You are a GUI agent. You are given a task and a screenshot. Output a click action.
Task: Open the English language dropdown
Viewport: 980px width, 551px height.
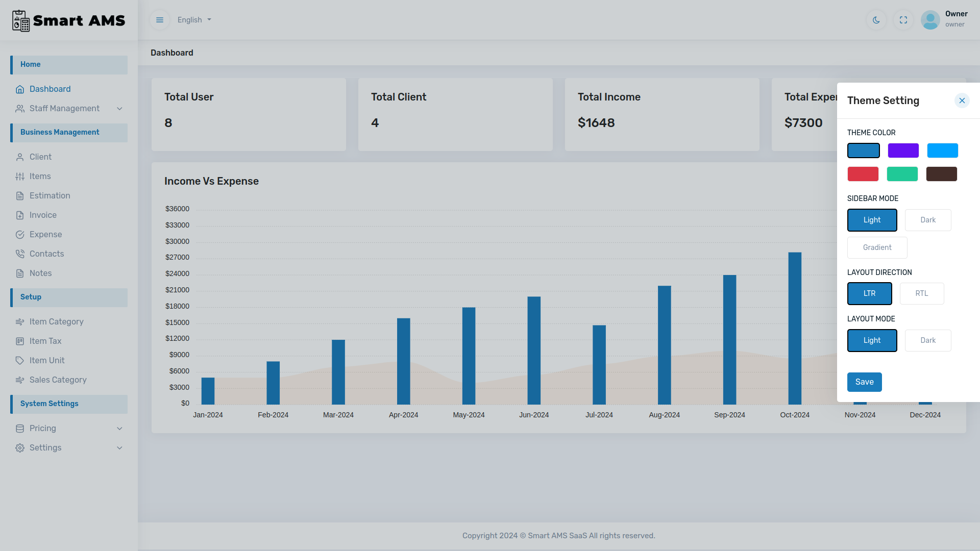pos(193,20)
